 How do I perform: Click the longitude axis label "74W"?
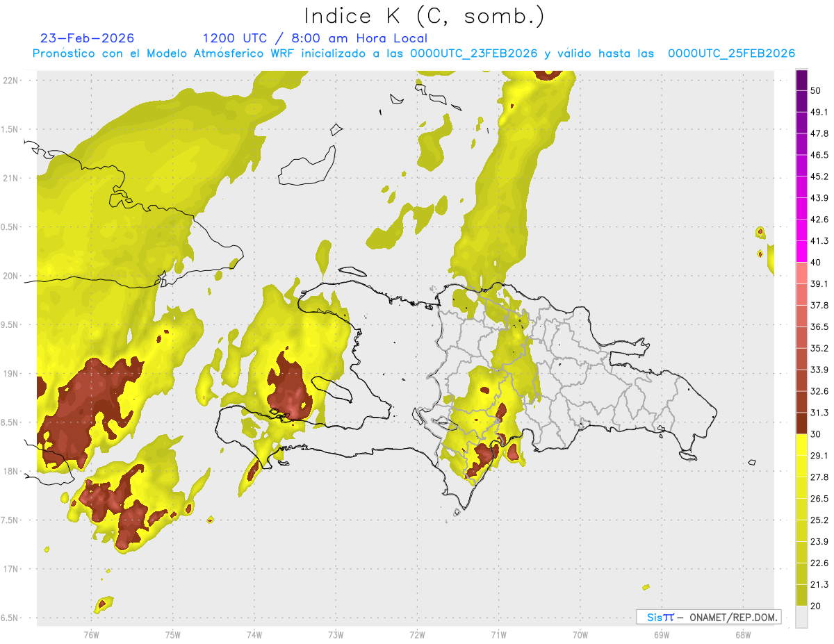point(254,634)
